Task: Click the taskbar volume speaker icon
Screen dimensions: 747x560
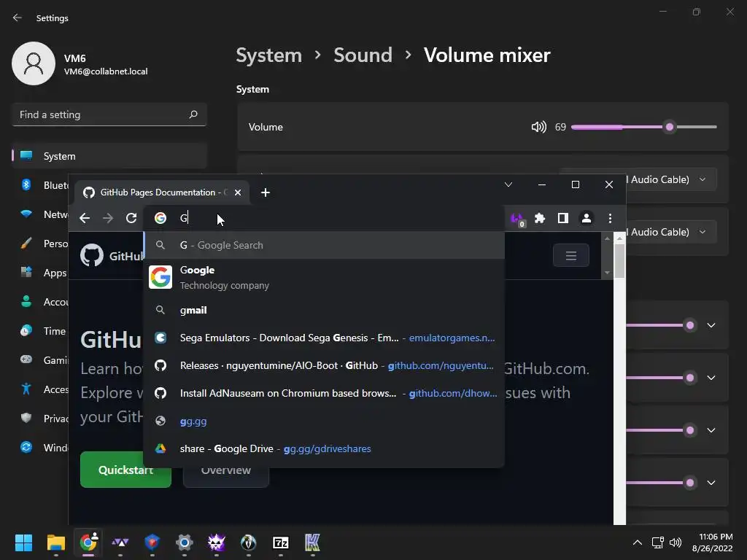Action: [676, 542]
